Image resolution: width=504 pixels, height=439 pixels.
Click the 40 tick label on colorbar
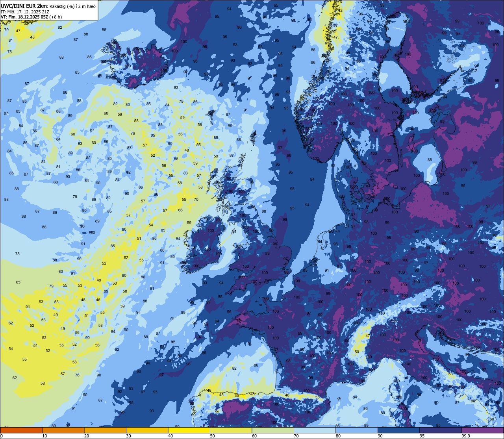(170, 436)
